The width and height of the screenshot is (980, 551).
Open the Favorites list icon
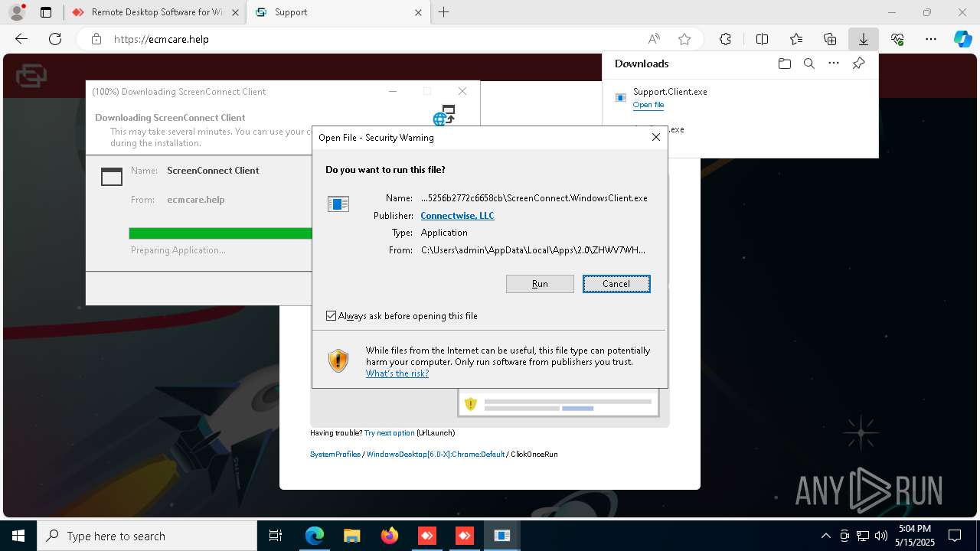796,39
